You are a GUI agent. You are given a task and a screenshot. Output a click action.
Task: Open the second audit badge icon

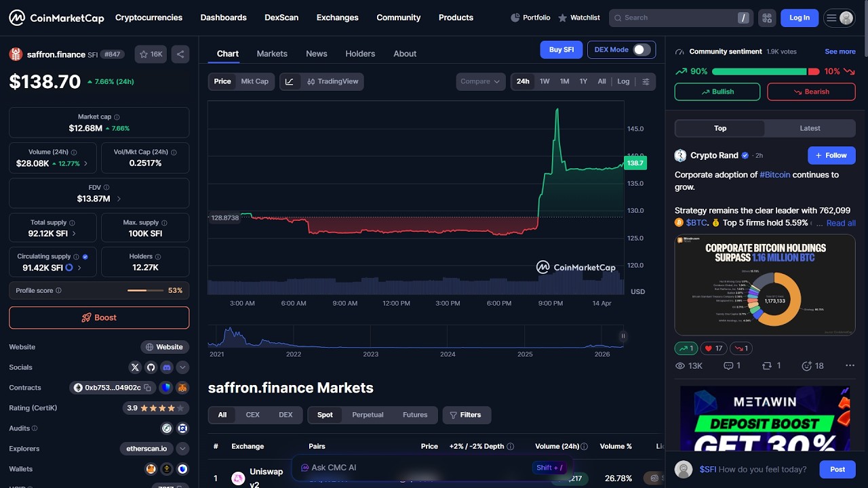182,428
